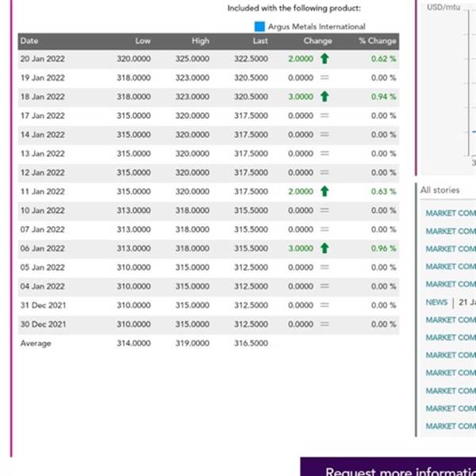Click Last value 322.5000
The image size is (476, 476).
click(251, 59)
